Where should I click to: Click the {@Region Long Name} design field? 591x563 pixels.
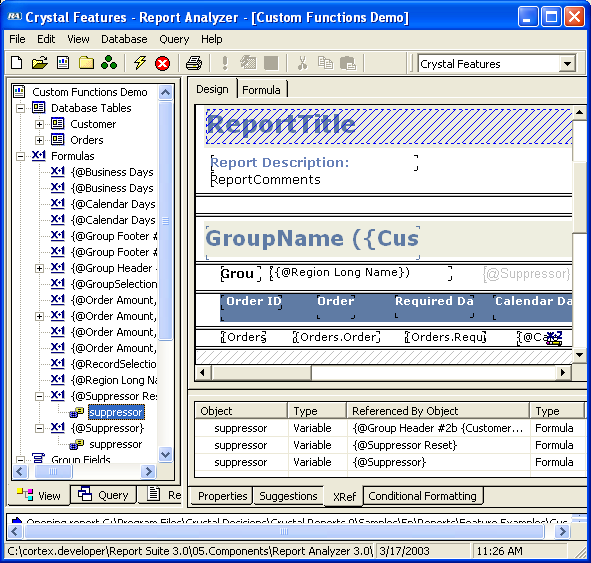click(361, 273)
